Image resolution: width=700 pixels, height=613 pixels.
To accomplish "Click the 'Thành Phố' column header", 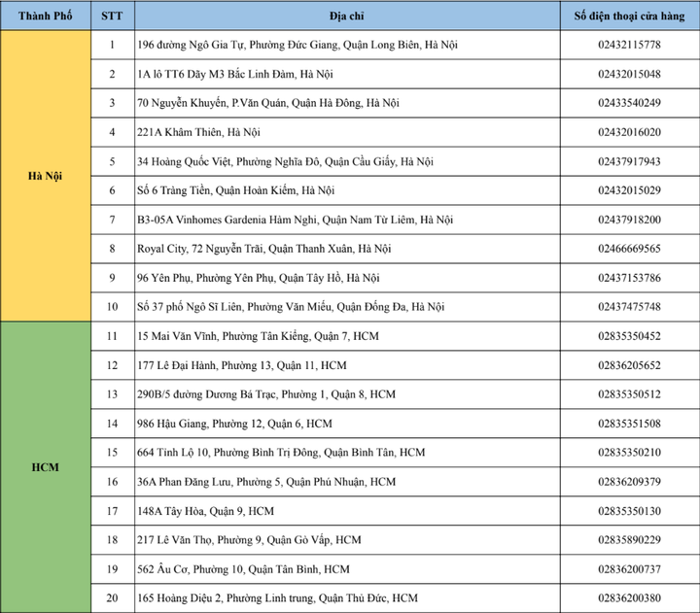I will (45, 16).
